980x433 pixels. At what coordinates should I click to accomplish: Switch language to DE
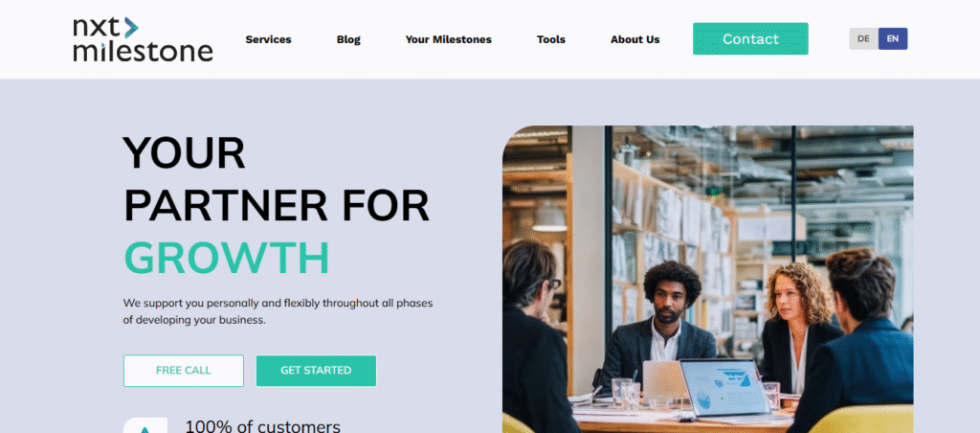[x=863, y=38]
